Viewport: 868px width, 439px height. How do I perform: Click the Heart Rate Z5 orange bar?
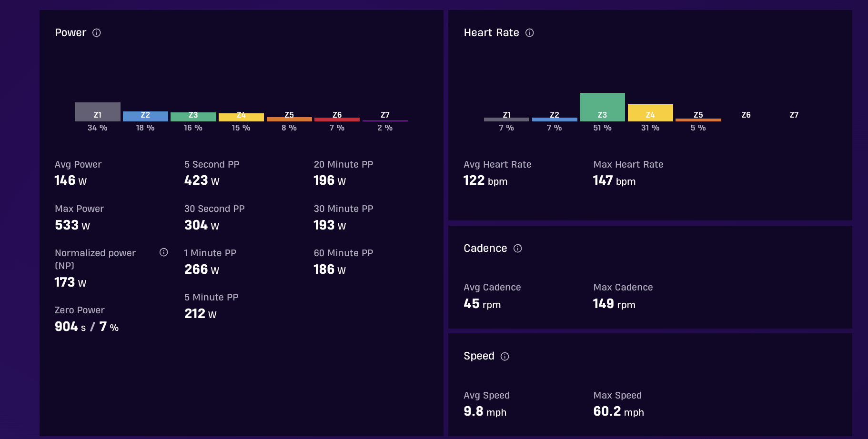pos(698,120)
